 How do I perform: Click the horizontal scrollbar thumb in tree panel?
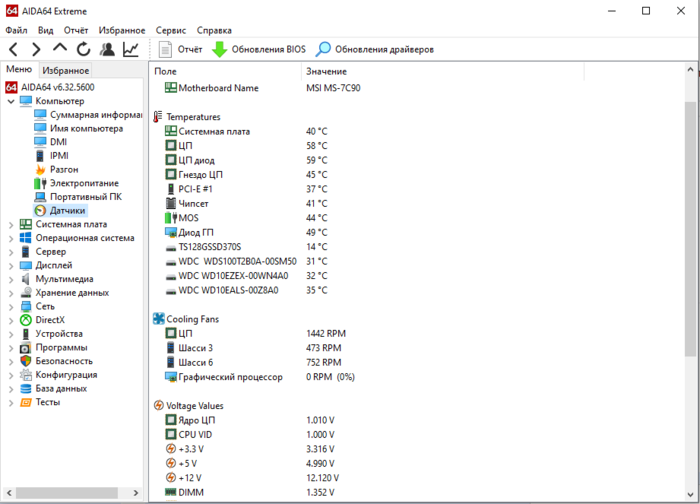coord(67,493)
